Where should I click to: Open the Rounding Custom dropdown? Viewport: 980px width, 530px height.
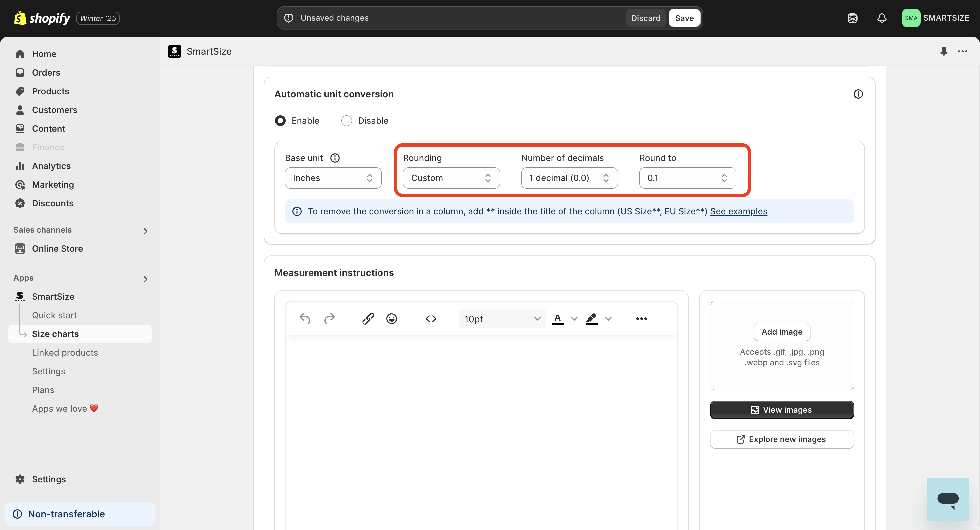451,178
